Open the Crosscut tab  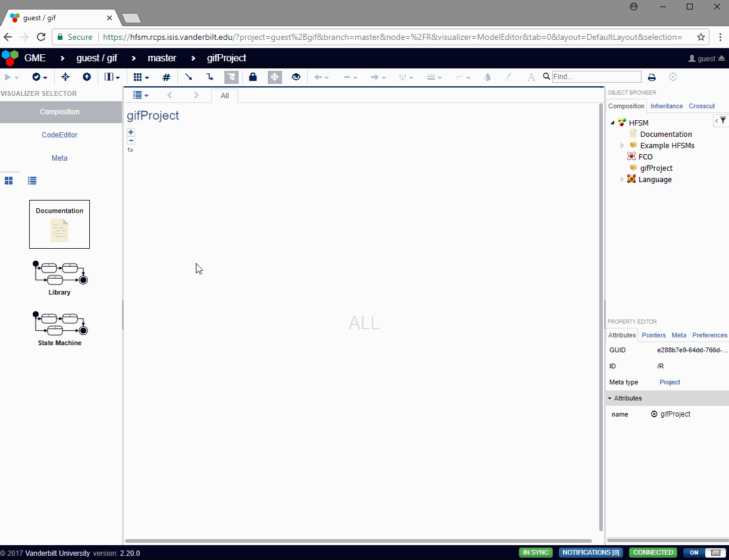coord(702,106)
